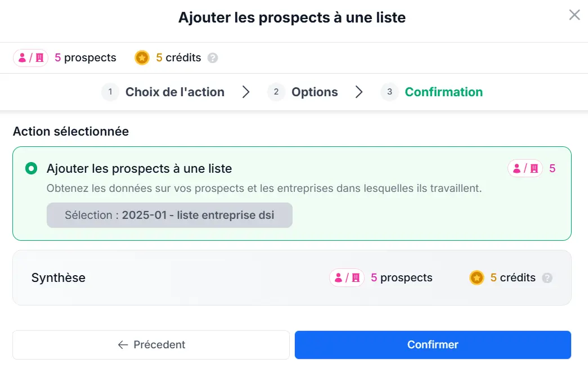Click the step 1 numbered circle
This screenshot has height=377, width=588.
point(110,92)
